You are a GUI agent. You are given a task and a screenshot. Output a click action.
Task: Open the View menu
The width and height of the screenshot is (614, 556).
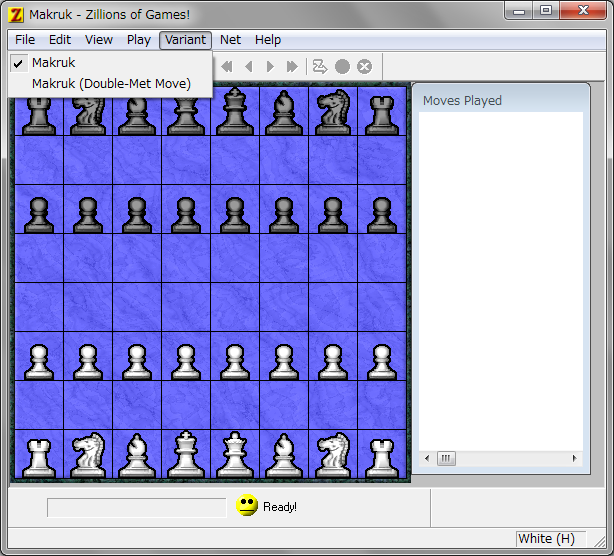(99, 40)
